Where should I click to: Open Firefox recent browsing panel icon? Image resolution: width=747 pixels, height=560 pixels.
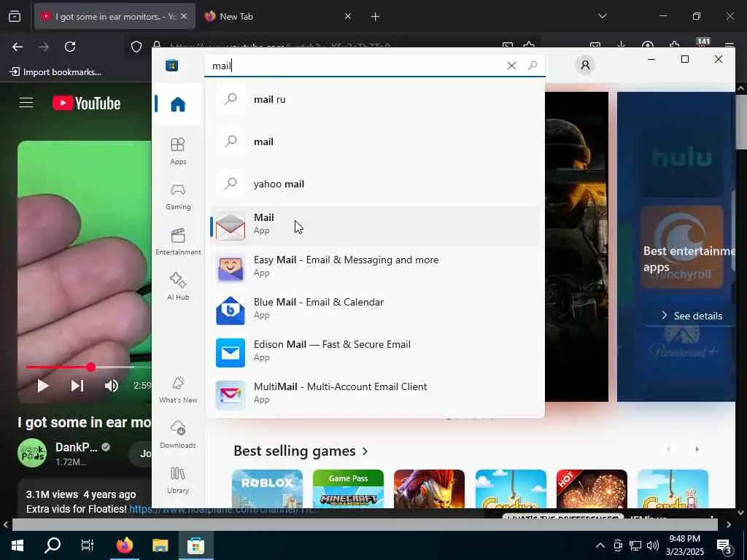[15, 16]
